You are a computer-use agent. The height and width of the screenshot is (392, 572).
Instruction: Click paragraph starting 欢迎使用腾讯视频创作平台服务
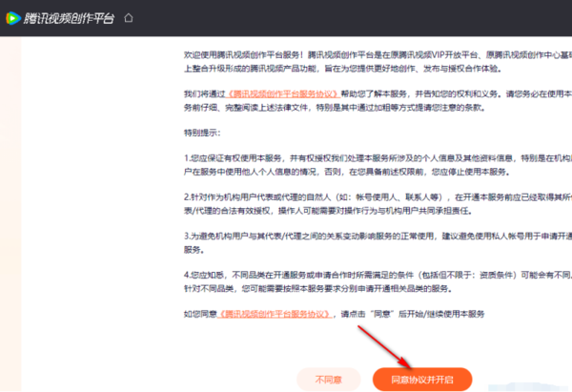coord(378,62)
